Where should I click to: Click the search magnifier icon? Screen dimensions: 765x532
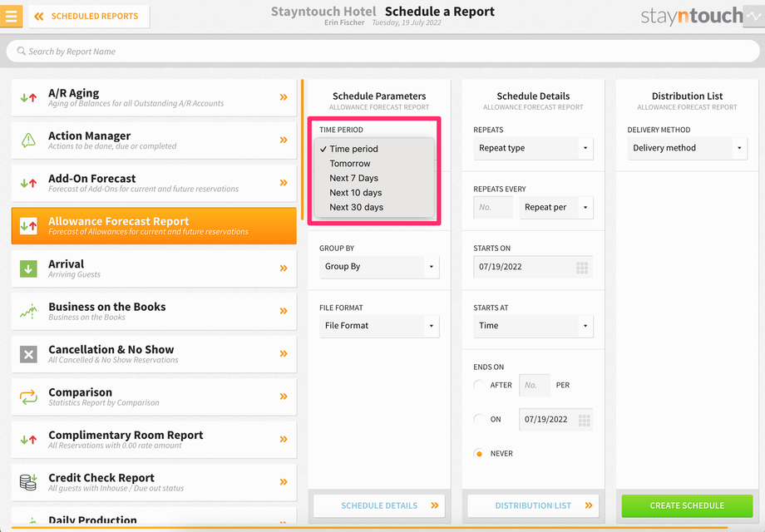tap(21, 51)
